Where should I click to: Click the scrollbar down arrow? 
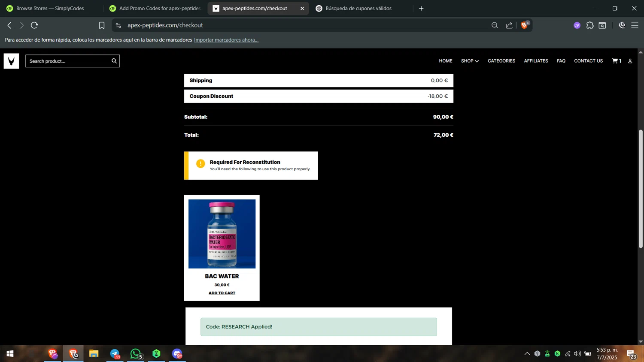641,342
